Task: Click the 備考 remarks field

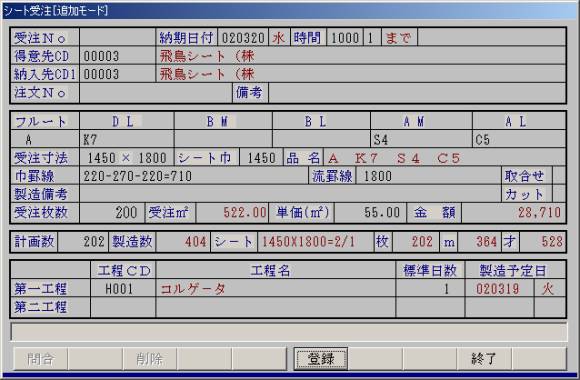Action: 417,93
